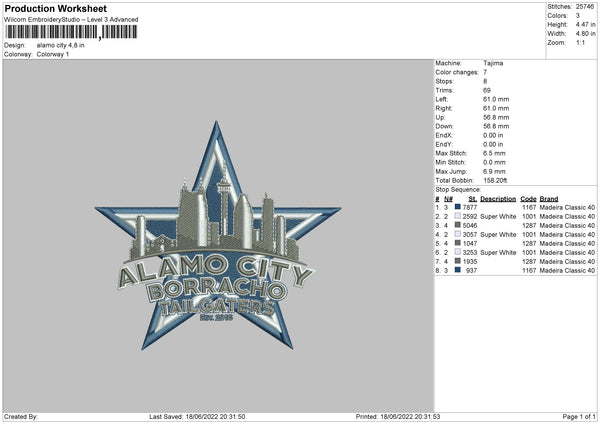Click the Colors count value 3
The width and height of the screenshot is (600, 424).
[x=578, y=16]
